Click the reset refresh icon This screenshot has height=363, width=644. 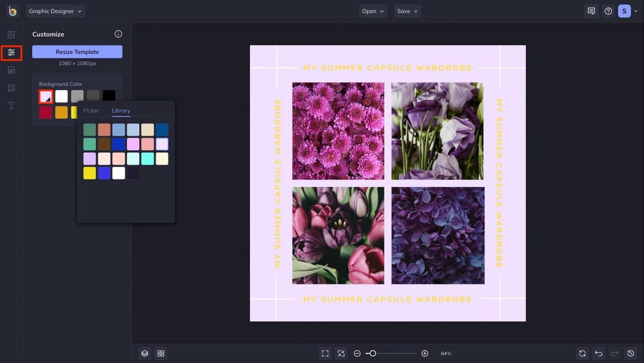coord(583,353)
